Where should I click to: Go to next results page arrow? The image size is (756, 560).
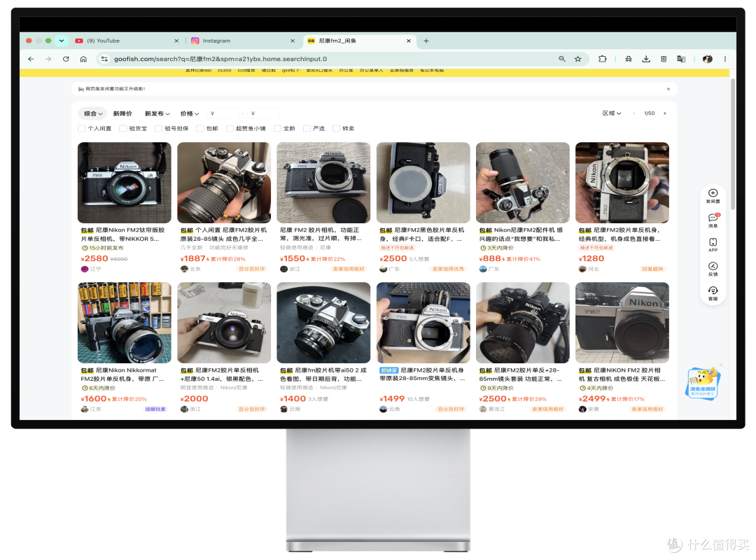[x=665, y=113]
